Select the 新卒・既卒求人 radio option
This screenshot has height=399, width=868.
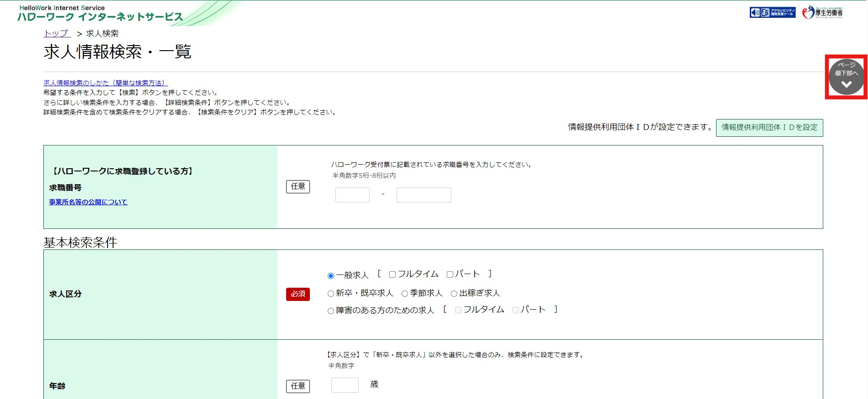331,294
